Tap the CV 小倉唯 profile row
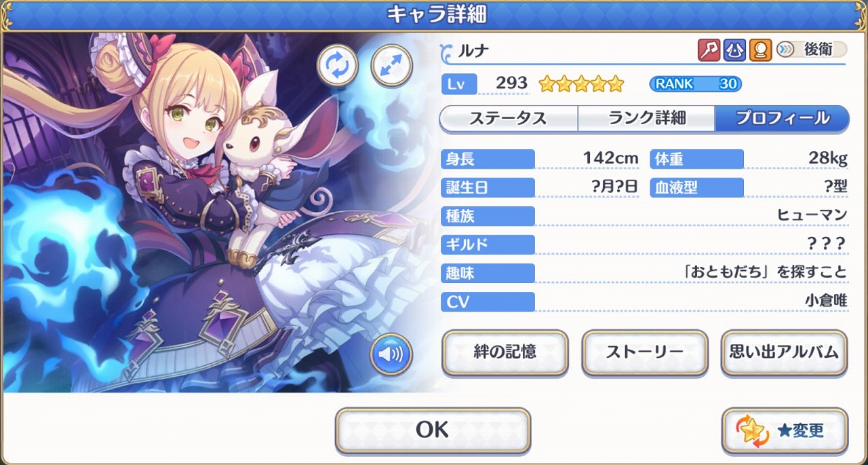Viewport: 868px width, 465px height. tap(644, 301)
